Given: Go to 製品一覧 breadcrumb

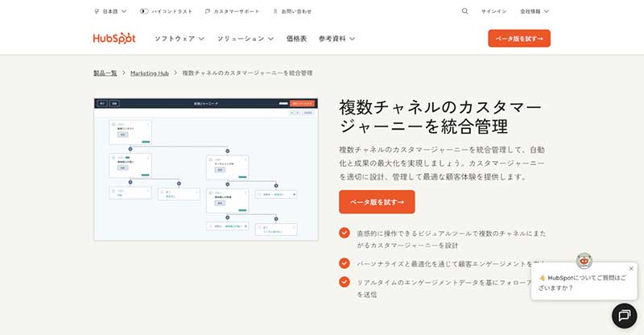Looking at the screenshot, I should [105, 73].
